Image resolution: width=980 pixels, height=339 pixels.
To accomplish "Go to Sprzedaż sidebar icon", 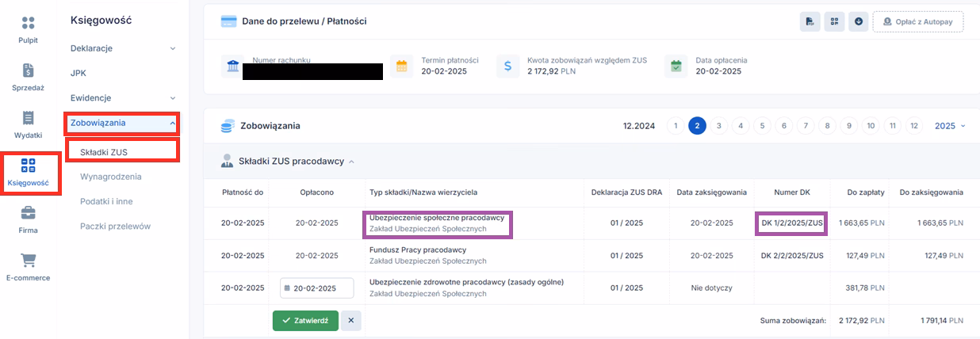I will 28,71.
